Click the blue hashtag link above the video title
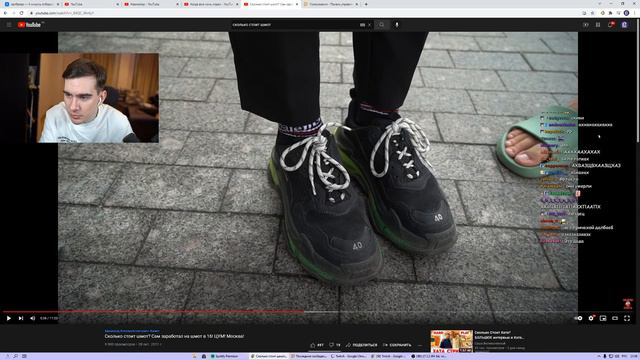Image resolution: width=640 pixels, height=360 pixels. point(132,331)
